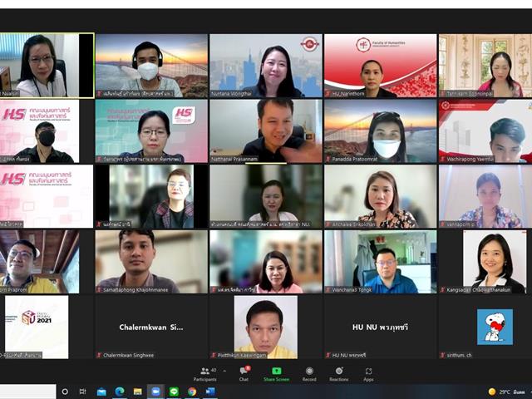
Task: Click the name label starting 'Archalee'
Action: coord(353,224)
